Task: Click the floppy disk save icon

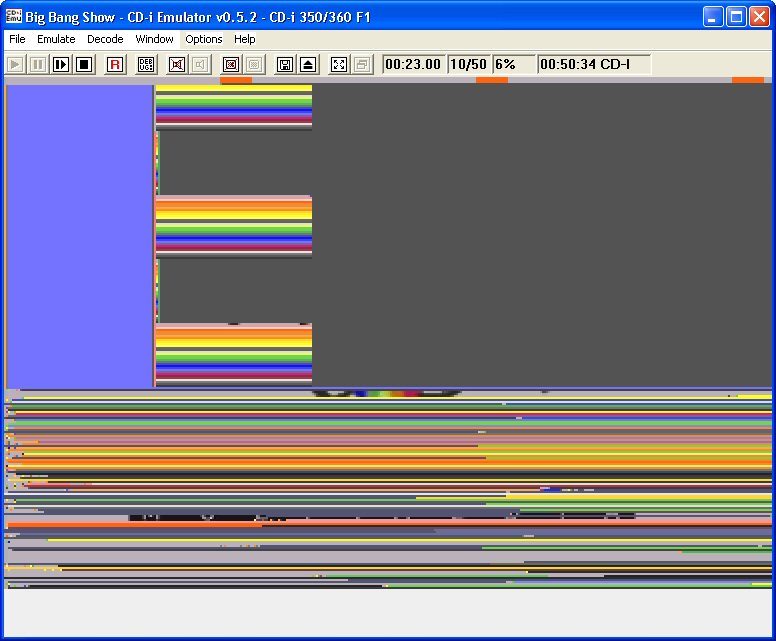Action: click(x=285, y=64)
